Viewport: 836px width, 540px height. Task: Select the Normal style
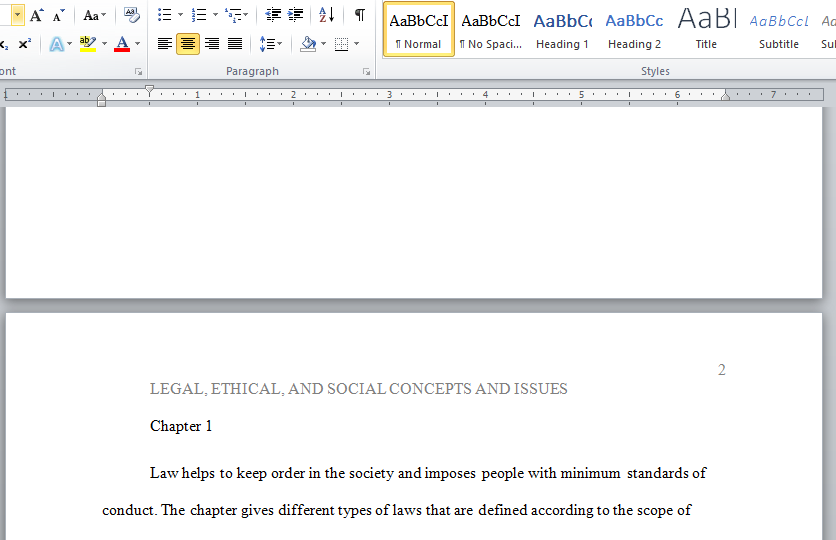pos(419,29)
